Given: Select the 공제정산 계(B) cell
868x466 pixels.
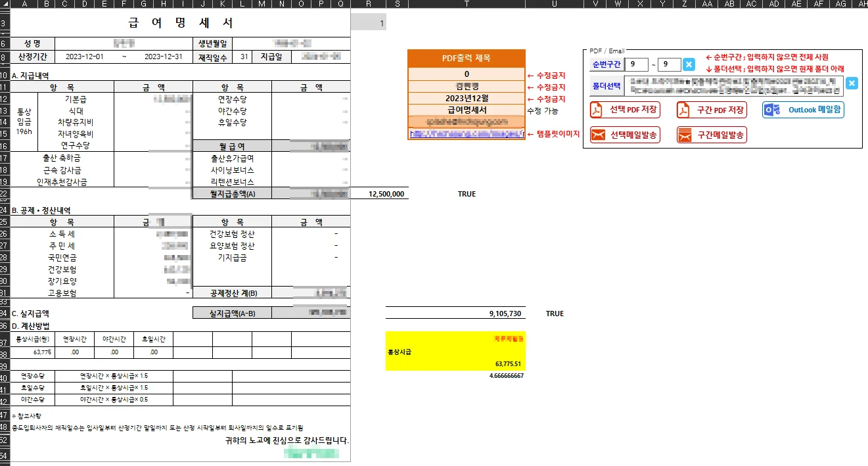Looking at the screenshot, I should coord(232,293).
